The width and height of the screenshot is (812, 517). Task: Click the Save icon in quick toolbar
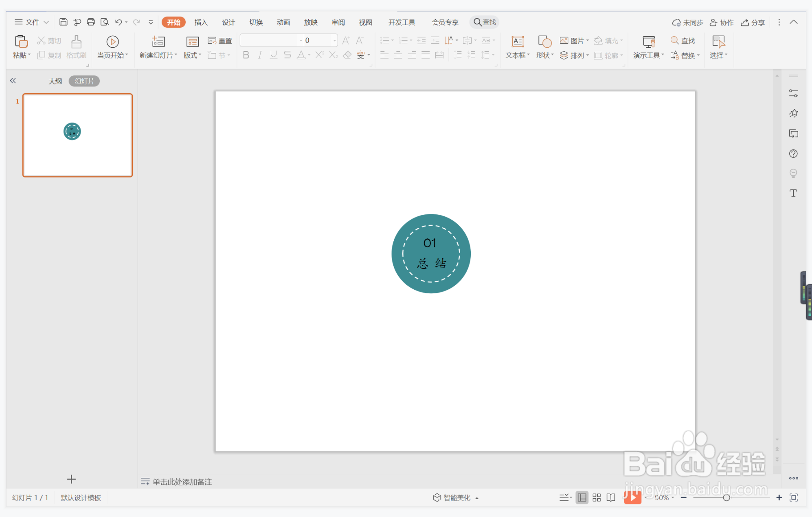click(x=63, y=22)
